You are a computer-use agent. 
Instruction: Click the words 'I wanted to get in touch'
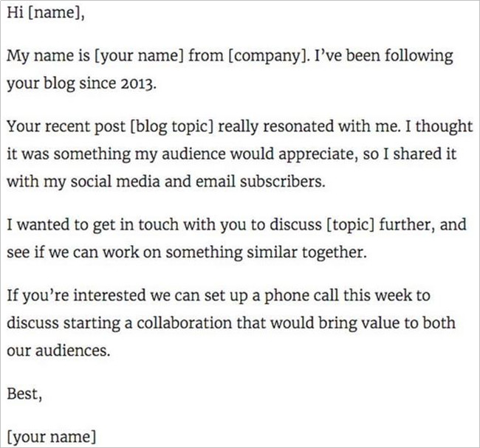(x=92, y=224)
